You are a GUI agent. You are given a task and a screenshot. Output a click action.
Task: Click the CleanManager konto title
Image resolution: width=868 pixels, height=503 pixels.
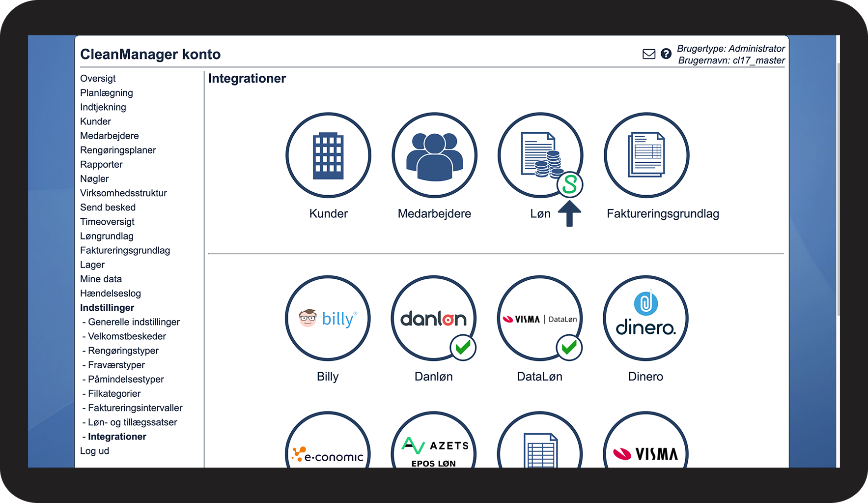(x=150, y=54)
